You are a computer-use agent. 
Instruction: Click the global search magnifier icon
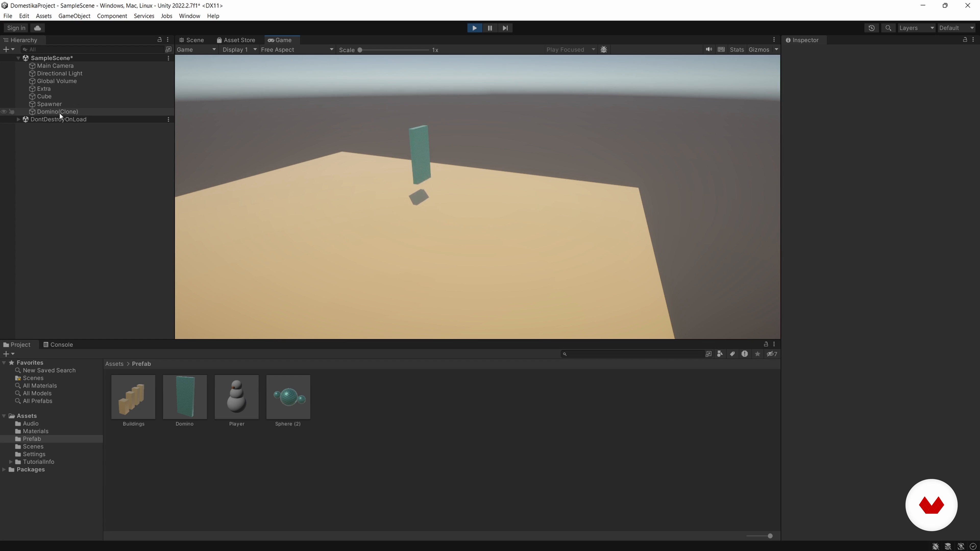click(x=888, y=28)
